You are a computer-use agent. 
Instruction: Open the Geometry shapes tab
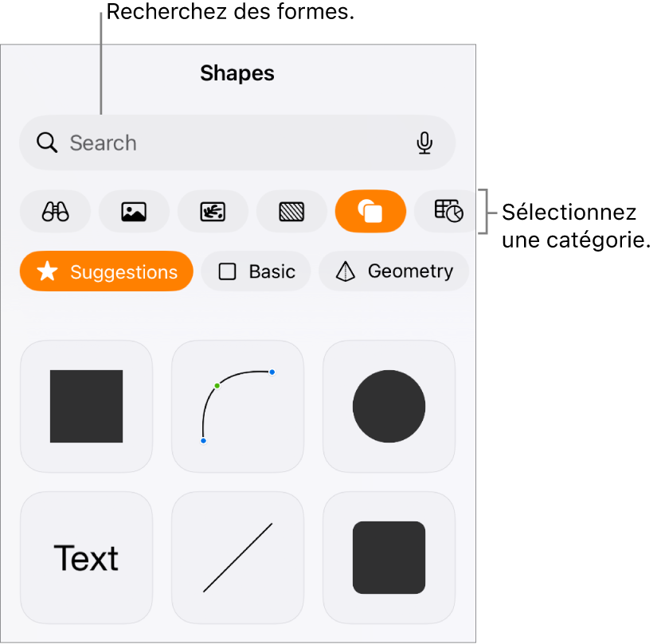(x=393, y=271)
